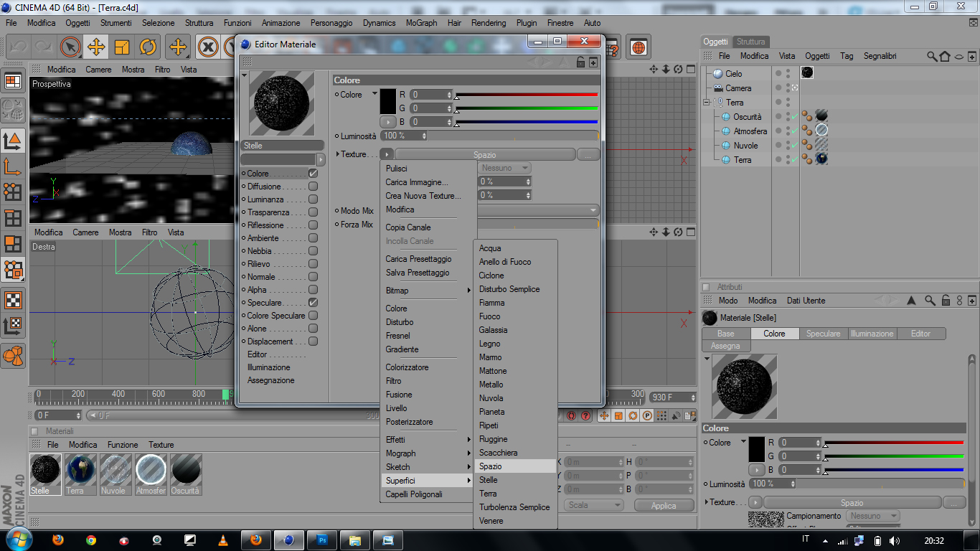Screen dimensions: 980x551
Task: Click the Assegna button in the Attributi panel
Action: 725,346
